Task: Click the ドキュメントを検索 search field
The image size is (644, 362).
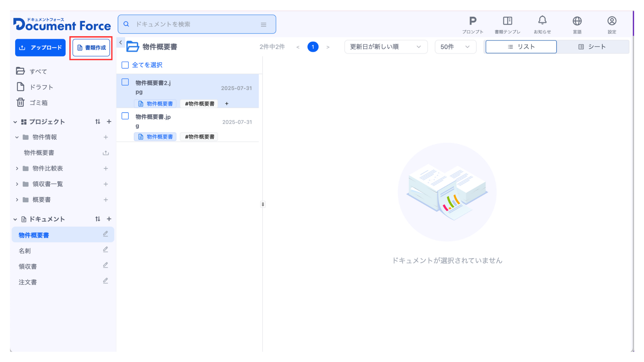Action: [197, 24]
